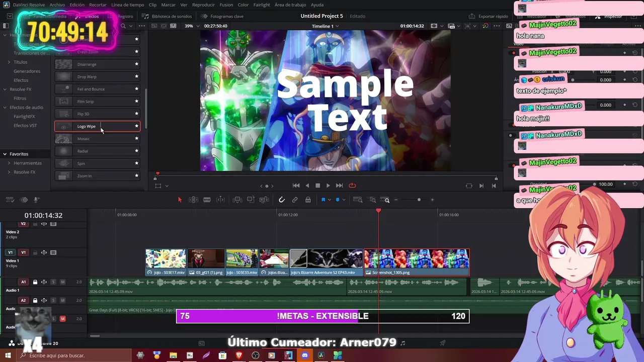Add a blue marker

[x=338, y=200]
